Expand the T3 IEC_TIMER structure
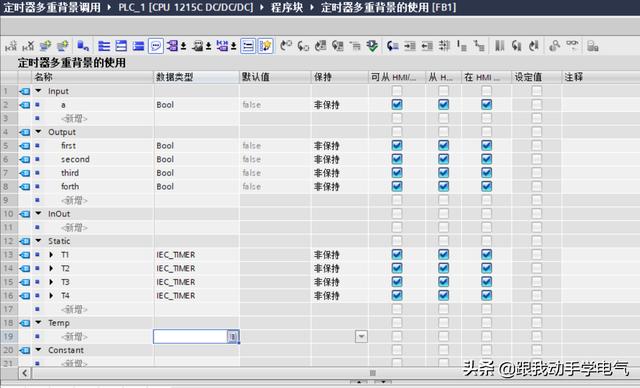Image resolution: width=640 pixels, height=388 pixels. pyautogui.click(x=51, y=282)
